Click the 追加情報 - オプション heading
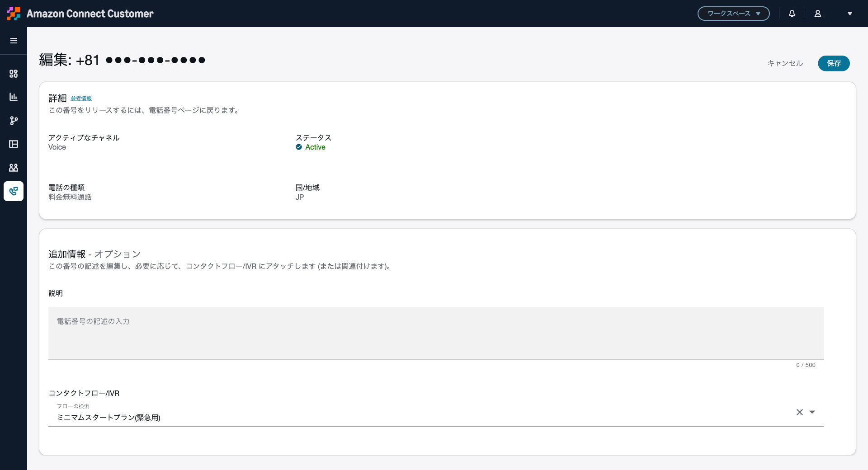Image resolution: width=868 pixels, height=470 pixels. tap(94, 254)
